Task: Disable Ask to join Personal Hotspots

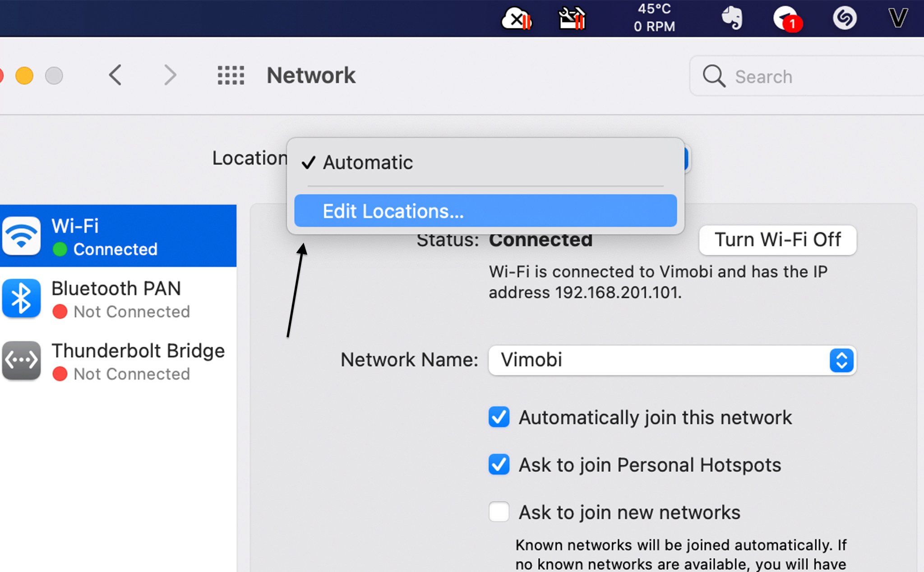Action: tap(499, 465)
